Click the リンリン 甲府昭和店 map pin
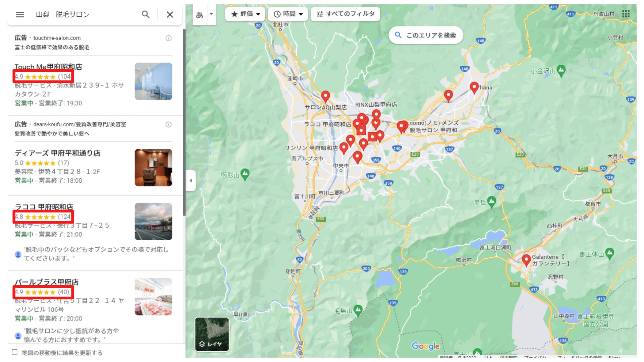This screenshot has height=362, width=644. tap(344, 148)
